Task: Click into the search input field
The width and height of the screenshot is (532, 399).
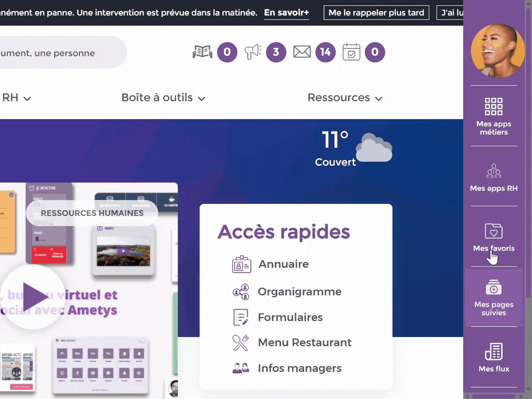Action: click(58, 53)
